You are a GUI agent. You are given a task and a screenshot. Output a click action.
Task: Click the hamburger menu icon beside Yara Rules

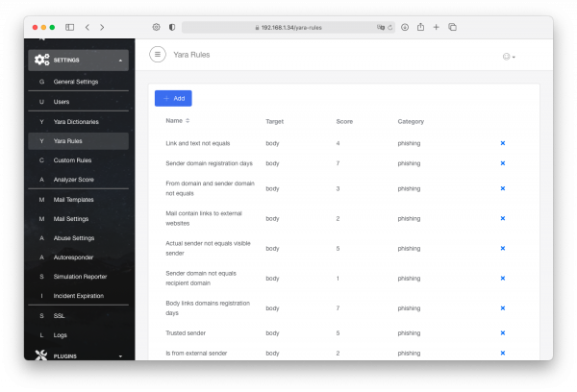(158, 55)
